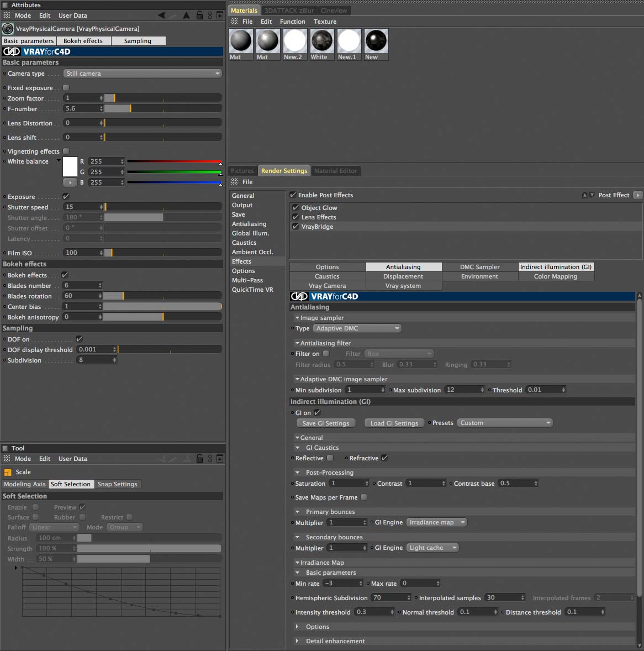644x651 pixels.
Task: Toggle the GI on checkbox
Action: click(x=318, y=413)
